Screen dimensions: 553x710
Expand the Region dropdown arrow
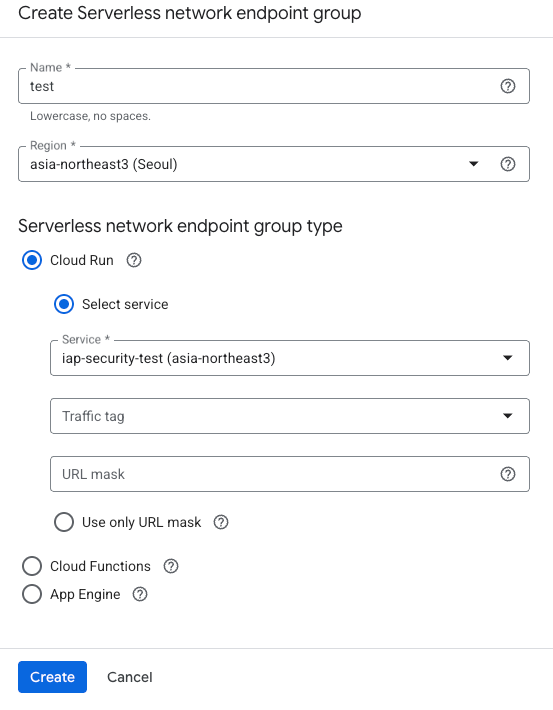coord(473,164)
